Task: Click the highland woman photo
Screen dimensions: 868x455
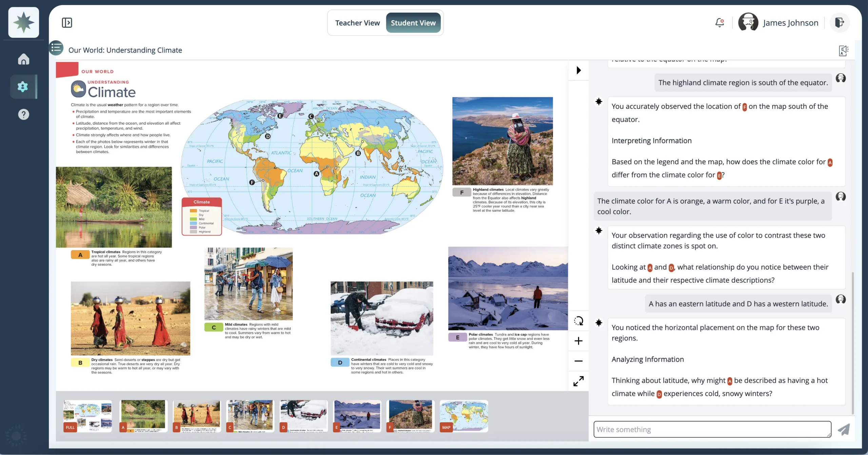Action: (502, 141)
